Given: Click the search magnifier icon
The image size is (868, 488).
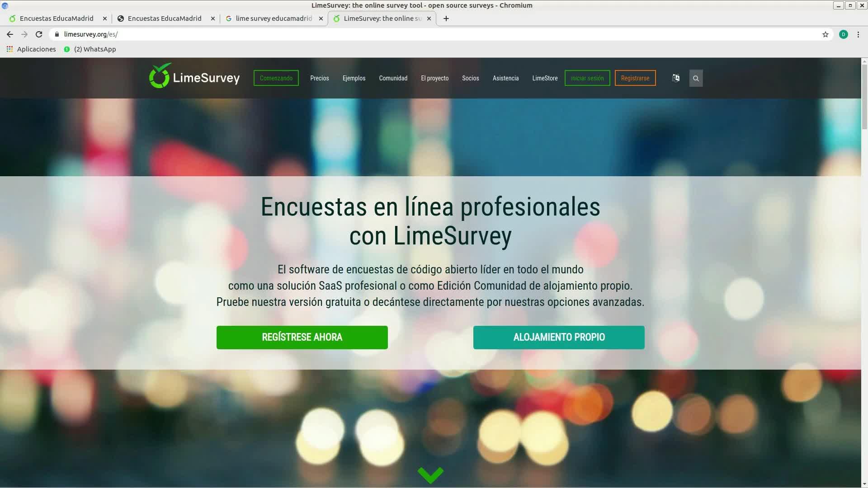Looking at the screenshot, I should coord(696,78).
